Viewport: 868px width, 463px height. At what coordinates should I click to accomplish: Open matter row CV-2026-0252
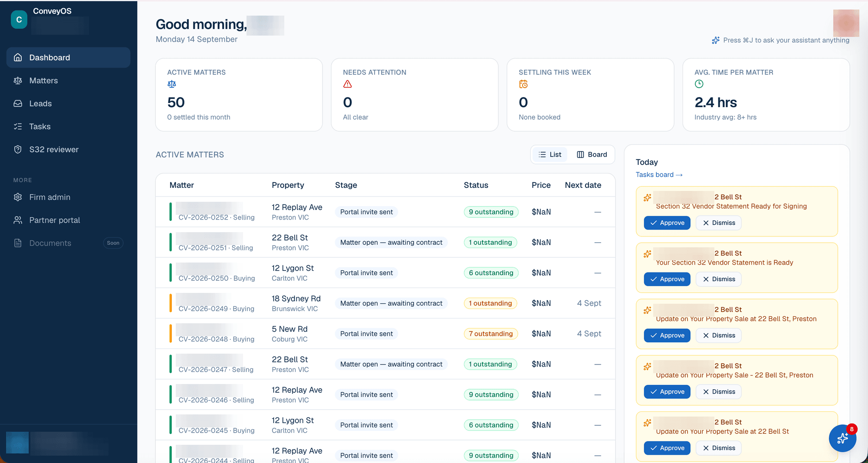pyautogui.click(x=385, y=212)
